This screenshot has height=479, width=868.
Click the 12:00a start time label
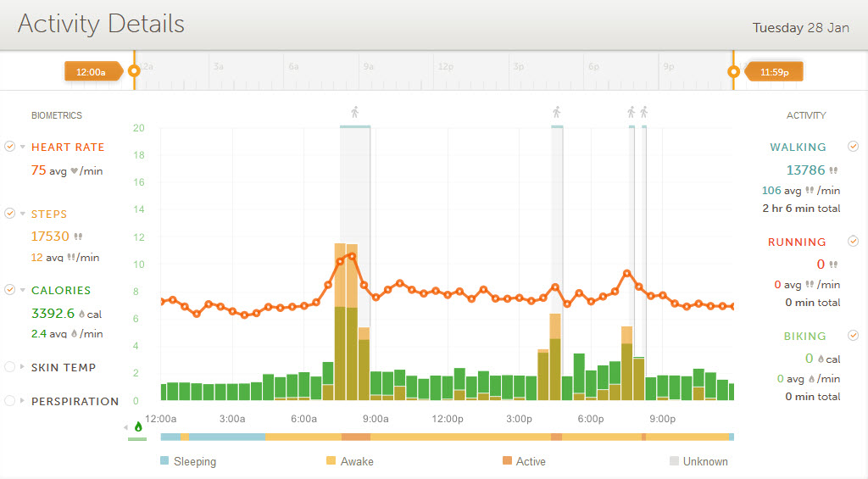(91, 72)
